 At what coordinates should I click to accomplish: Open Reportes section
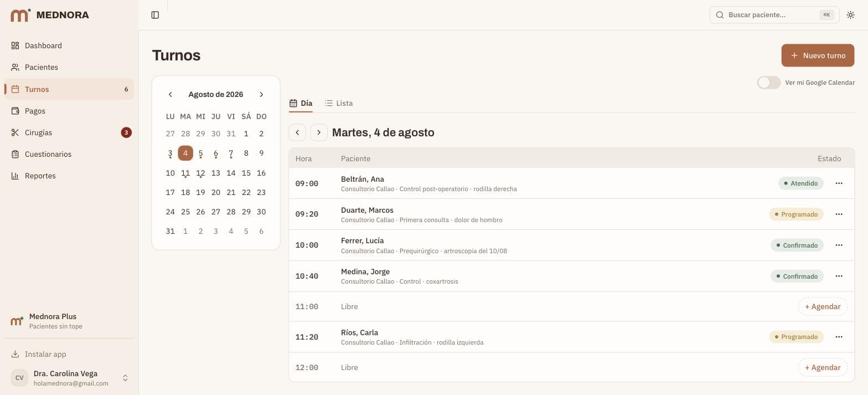(x=69, y=176)
